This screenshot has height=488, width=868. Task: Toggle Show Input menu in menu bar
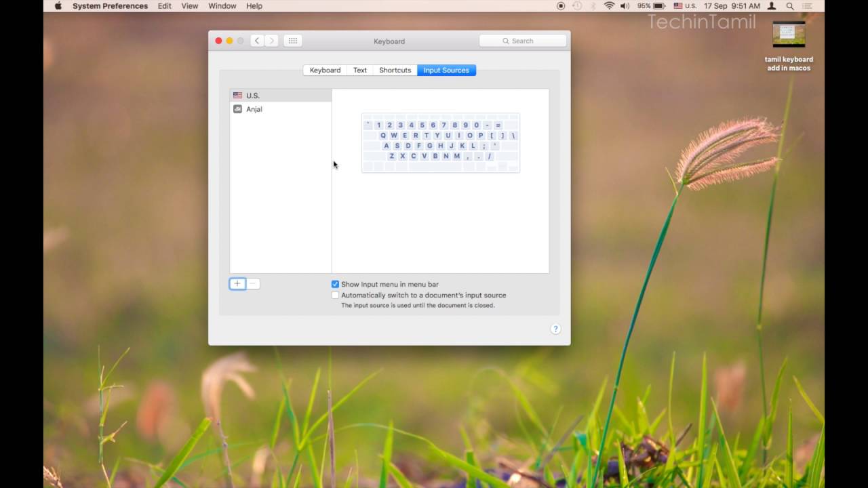(x=335, y=285)
